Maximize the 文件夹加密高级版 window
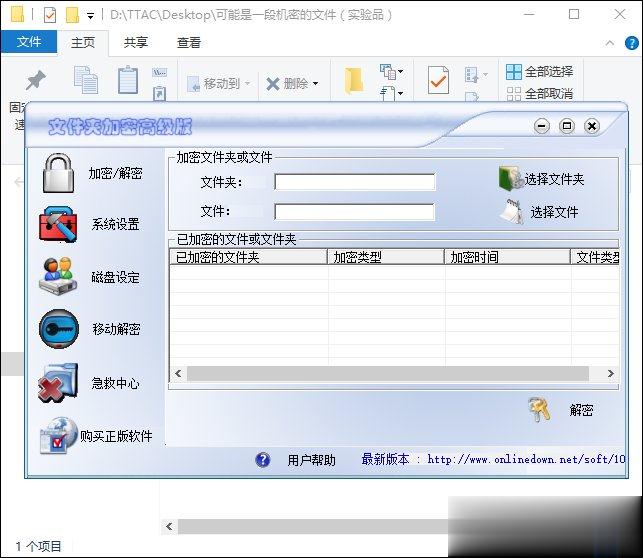Viewport: 643px width, 558px height. point(567,126)
